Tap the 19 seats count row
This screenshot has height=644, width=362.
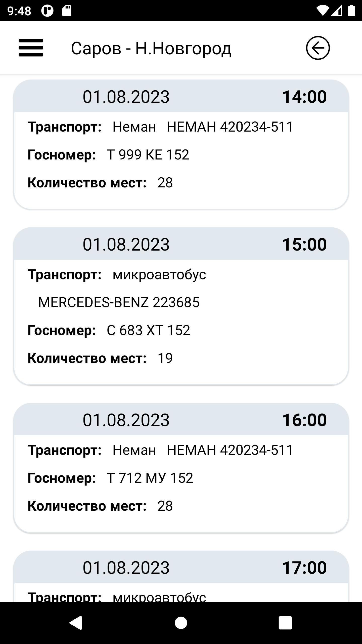click(x=100, y=358)
